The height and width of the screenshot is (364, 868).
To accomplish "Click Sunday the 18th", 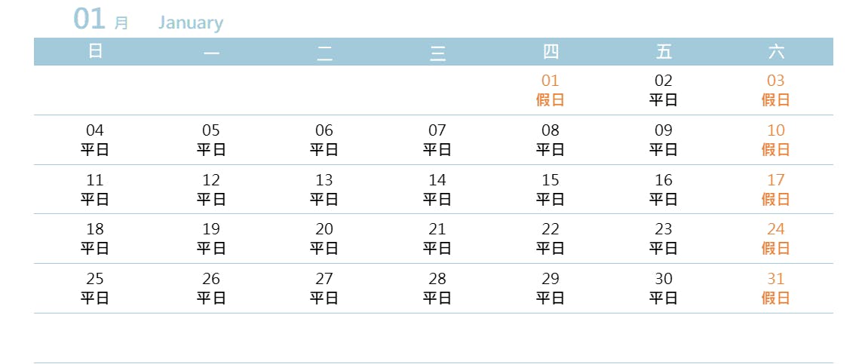I will tap(95, 238).
